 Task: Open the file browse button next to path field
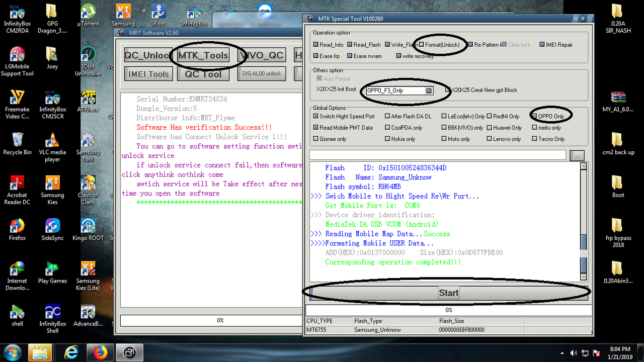577,155
